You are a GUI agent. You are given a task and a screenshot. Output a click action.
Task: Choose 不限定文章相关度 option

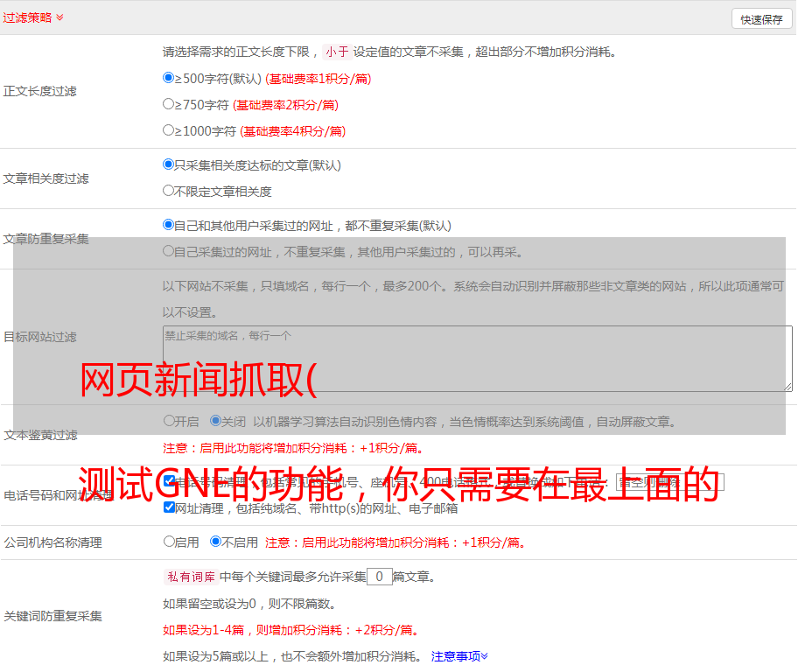click(168, 191)
